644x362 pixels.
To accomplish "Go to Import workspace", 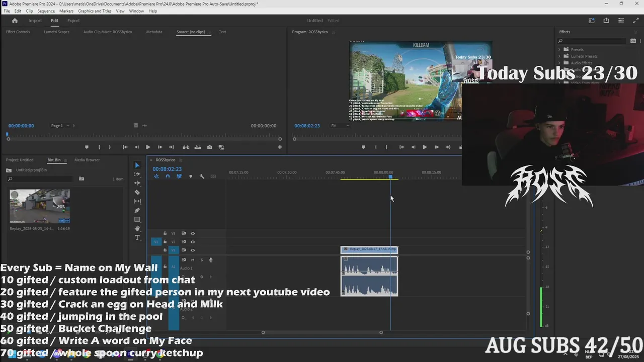I will 35,21.
